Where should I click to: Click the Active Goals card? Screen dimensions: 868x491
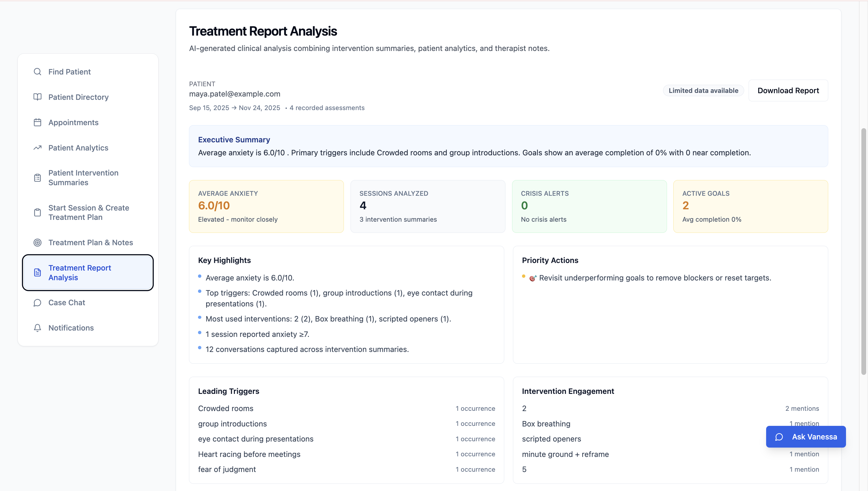click(750, 206)
